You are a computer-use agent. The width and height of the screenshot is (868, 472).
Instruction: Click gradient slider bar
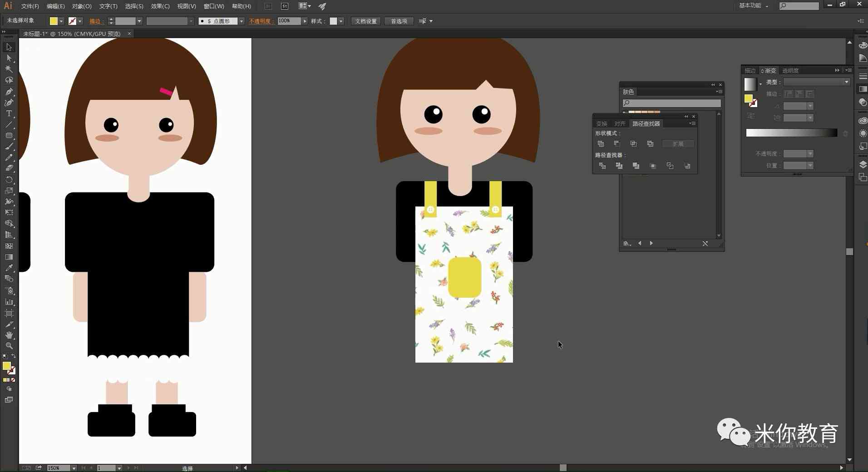point(792,133)
